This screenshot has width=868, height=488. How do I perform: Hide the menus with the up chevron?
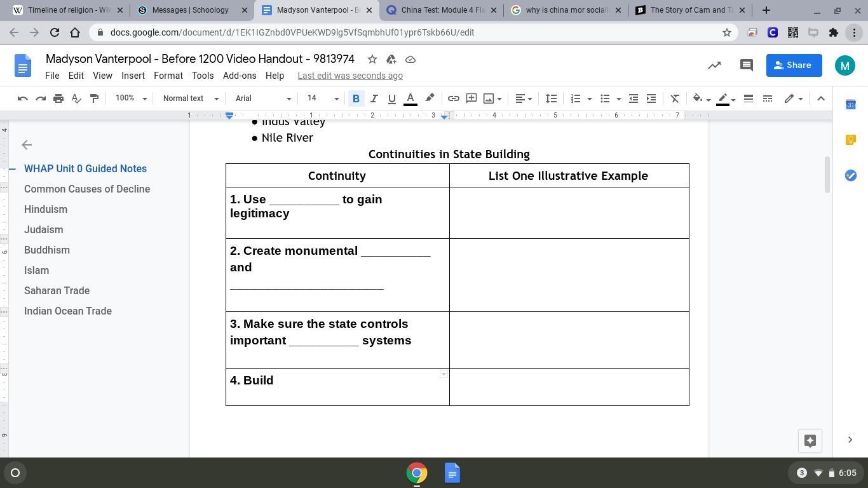[x=820, y=98]
